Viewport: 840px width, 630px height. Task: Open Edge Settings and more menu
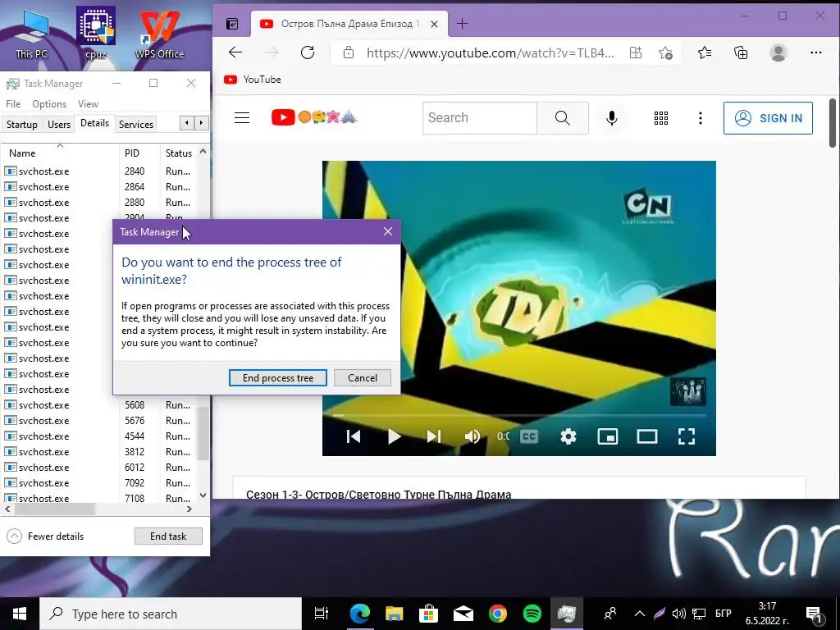(x=816, y=52)
